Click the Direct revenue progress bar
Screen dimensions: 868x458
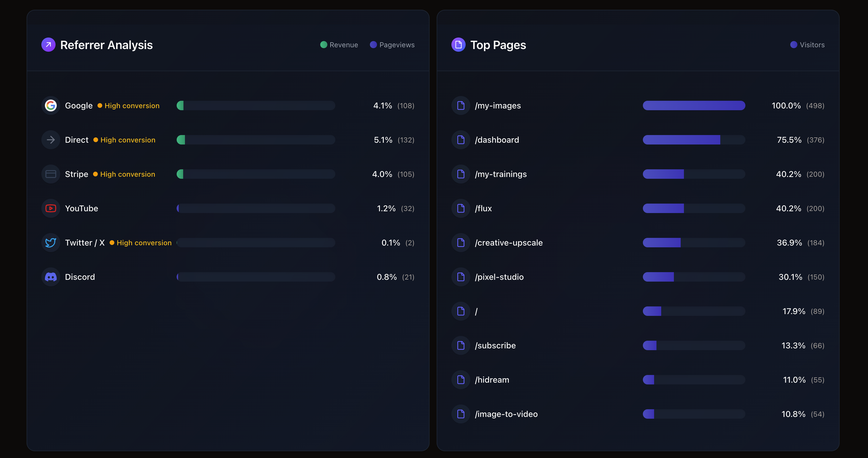(x=256, y=140)
